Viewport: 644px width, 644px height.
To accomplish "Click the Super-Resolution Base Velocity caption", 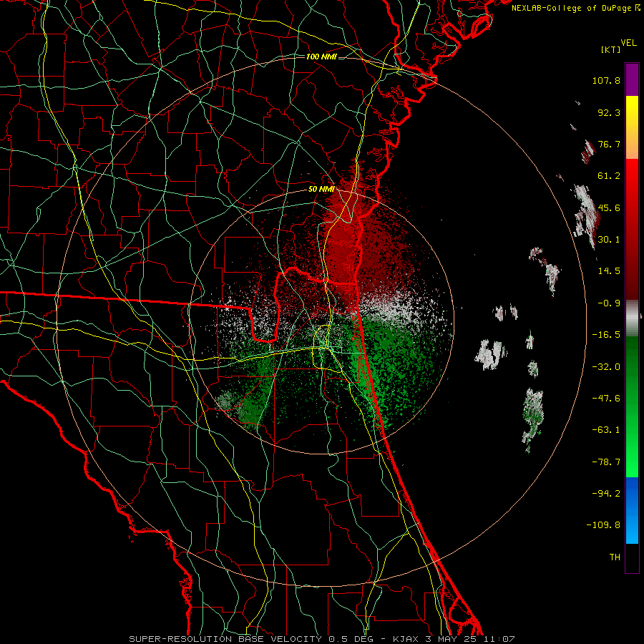I will [x=321, y=639].
